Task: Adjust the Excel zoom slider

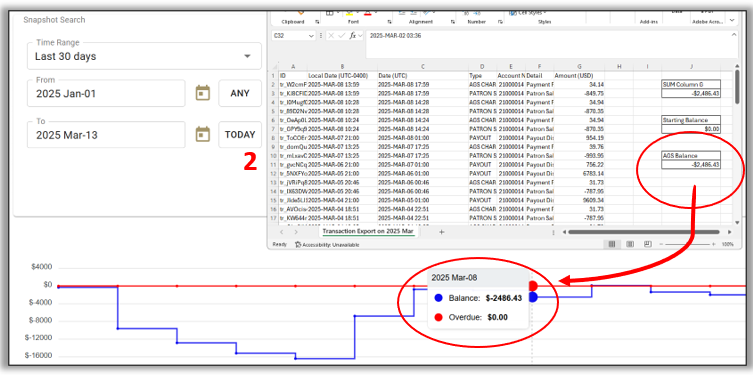Action: pos(688,244)
